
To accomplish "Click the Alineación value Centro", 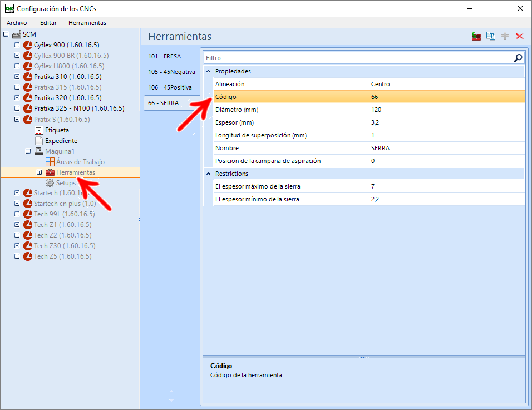I will tap(447, 84).
